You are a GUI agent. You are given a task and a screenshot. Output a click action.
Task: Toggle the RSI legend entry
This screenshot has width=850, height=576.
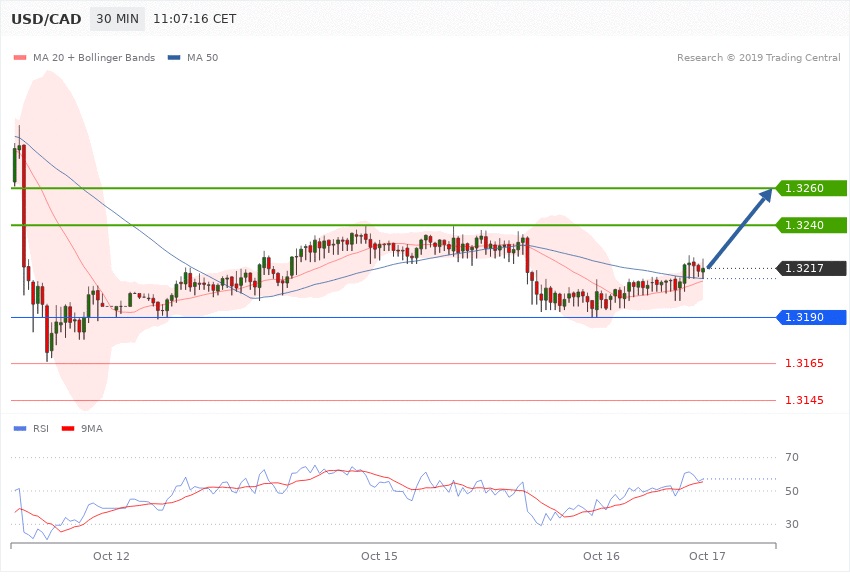click(x=40, y=428)
